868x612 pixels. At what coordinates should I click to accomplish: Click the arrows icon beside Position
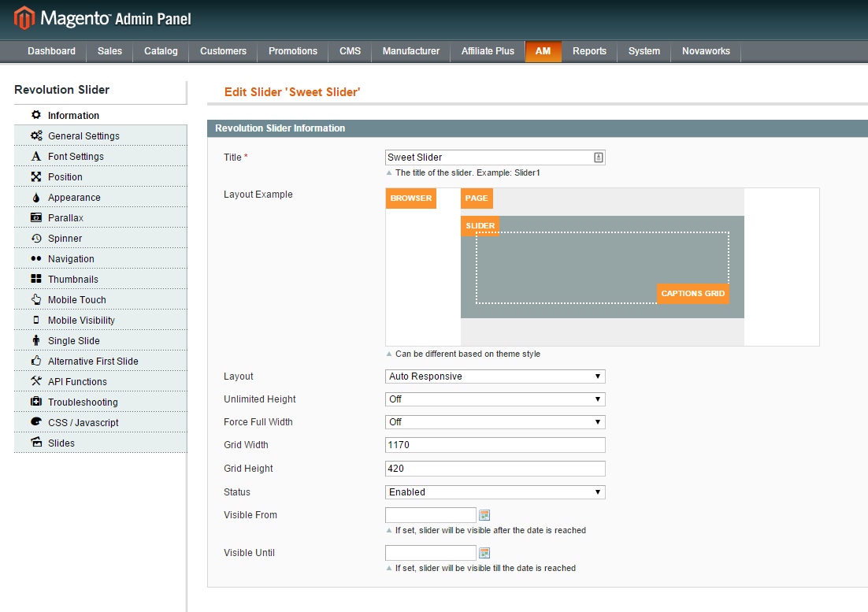coord(36,176)
